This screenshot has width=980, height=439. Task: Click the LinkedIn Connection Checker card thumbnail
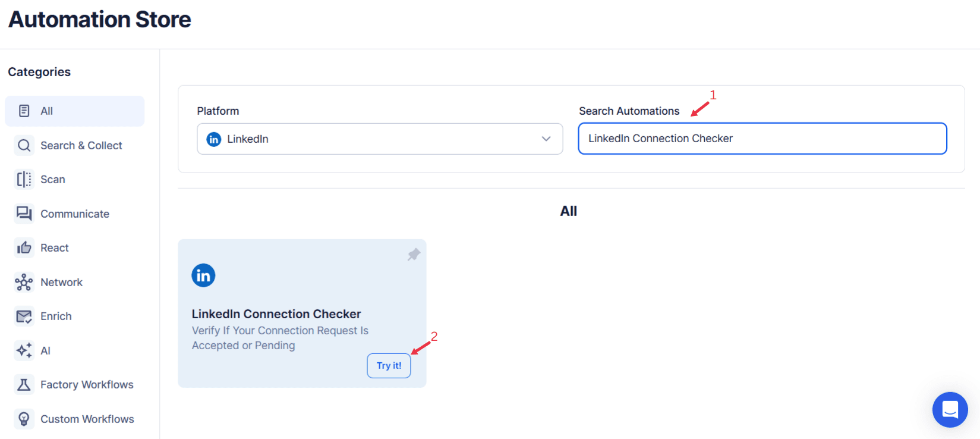pyautogui.click(x=302, y=312)
